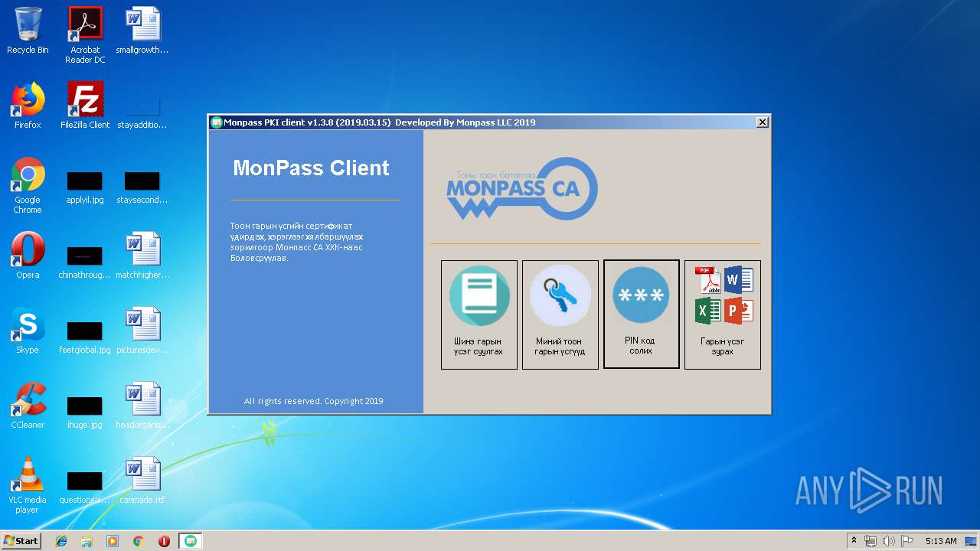Open the new signature reader tile
Image resolution: width=980 pixels, height=551 pixels.
tap(479, 315)
